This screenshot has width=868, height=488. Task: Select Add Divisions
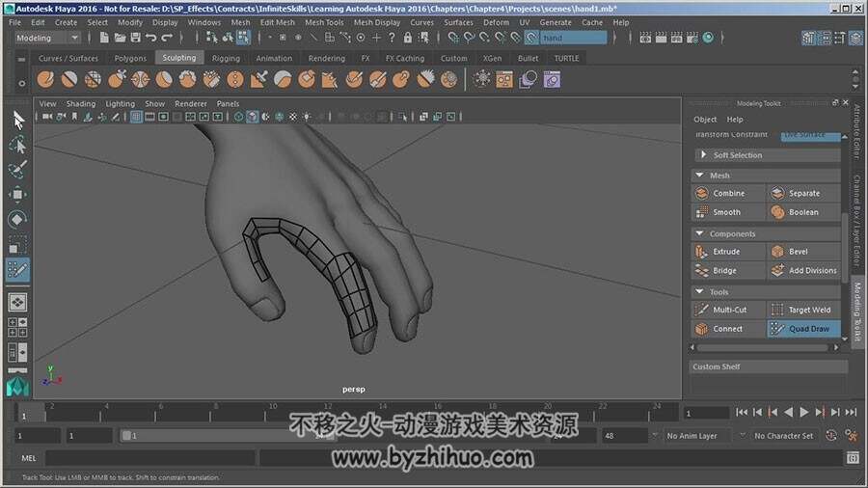coord(803,271)
